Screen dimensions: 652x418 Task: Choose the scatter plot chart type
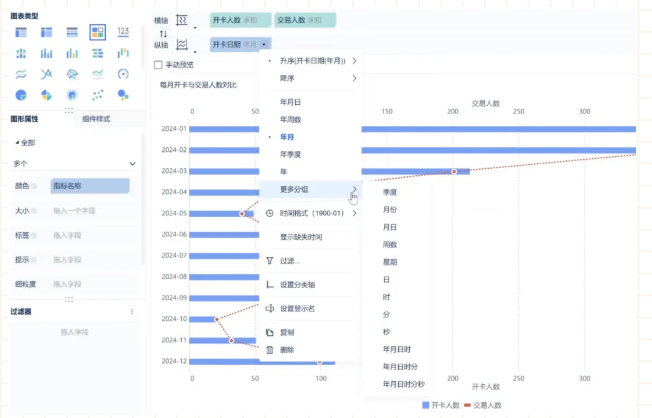click(98, 95)
